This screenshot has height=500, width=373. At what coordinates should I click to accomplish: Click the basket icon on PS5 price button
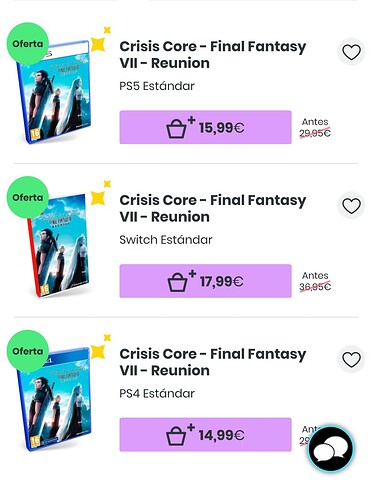[x=177, y=129]
